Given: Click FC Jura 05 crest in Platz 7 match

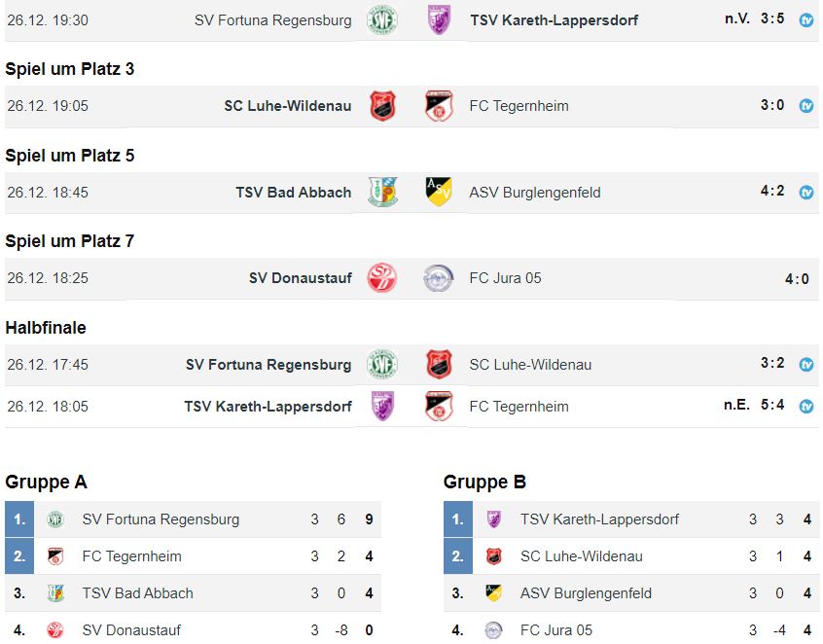Looking at the screenshot, I should click(x=439, y=277).
